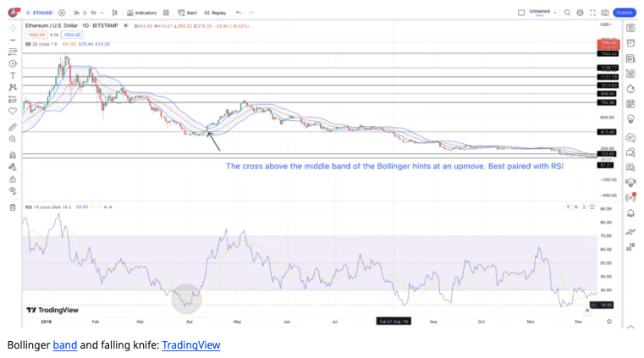Select the text tool in the drawing sidebar
This screenshot has width=644, height=358.
pyautogui.click(x=13, y=75)
